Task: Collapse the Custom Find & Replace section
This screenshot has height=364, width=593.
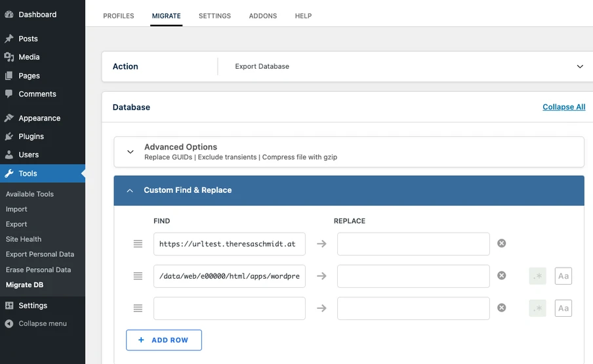Action: tap(349, 190)
